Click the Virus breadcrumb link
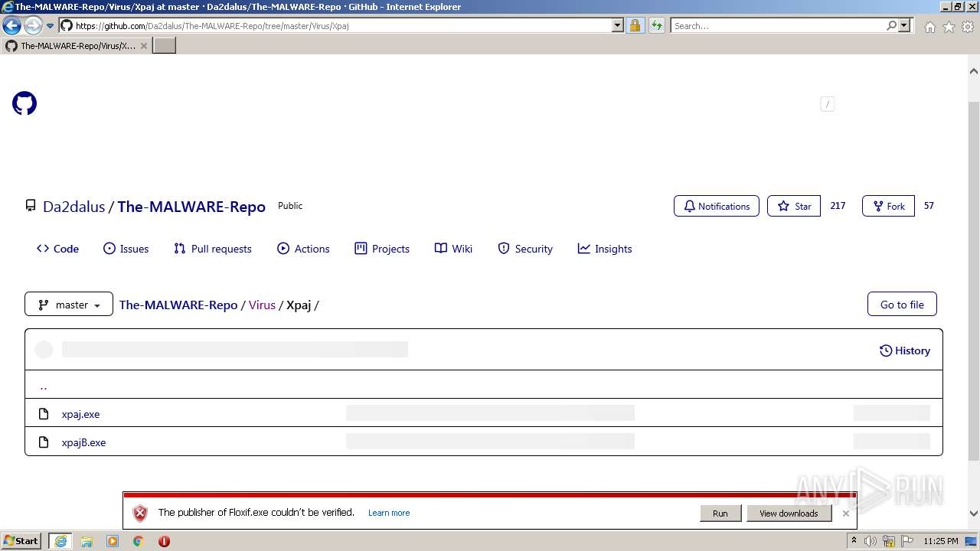The height and width of the screenshot is (551, 980). (x=262, y=305)
